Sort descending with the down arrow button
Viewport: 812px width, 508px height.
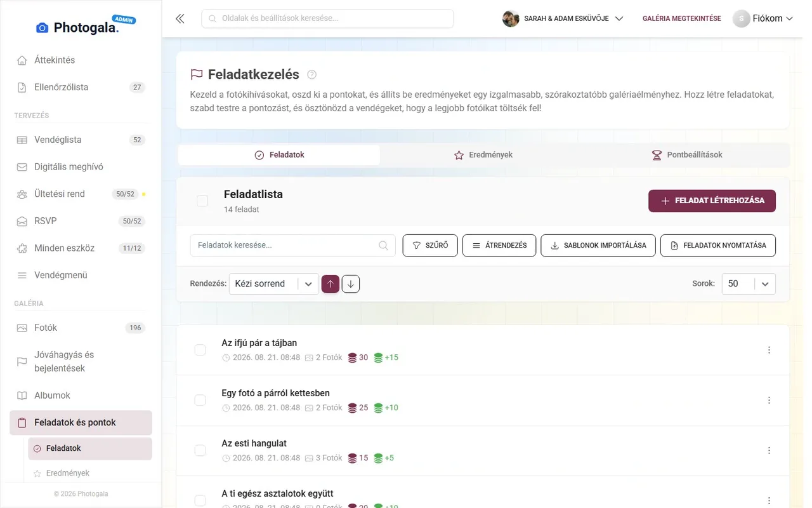click(351, 284)
